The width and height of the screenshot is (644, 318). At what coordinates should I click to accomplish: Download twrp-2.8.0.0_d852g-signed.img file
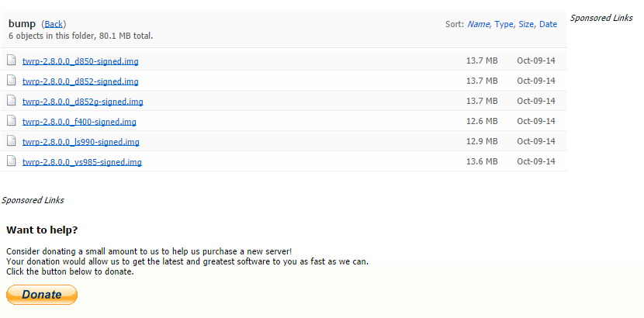click(82, 102)
